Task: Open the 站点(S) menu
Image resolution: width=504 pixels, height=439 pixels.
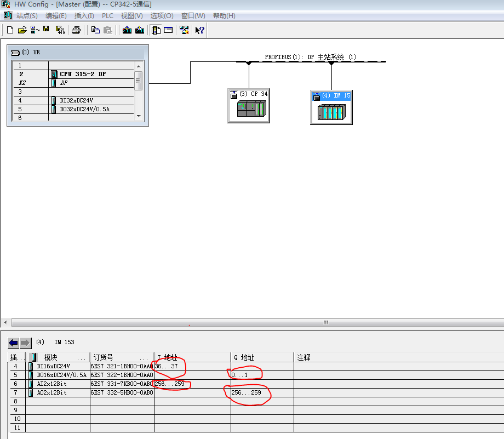Action: pos(27,16)
